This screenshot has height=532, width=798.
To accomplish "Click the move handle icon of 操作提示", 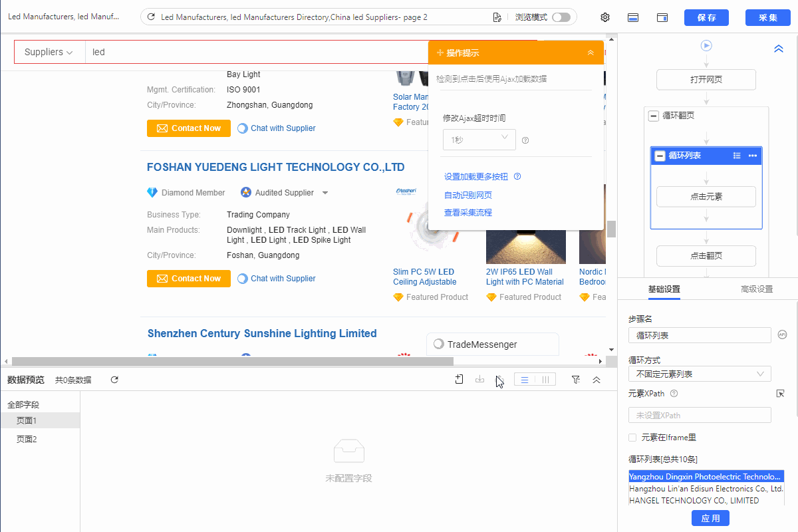I will click(440, 53).
